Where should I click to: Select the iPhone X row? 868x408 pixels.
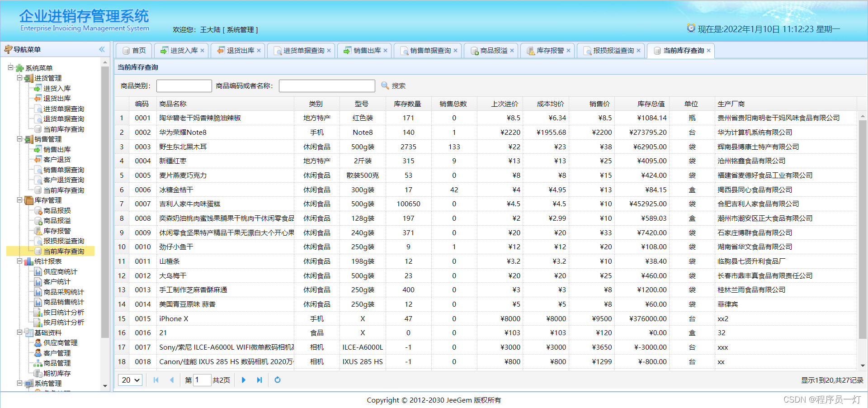(486, 318)
